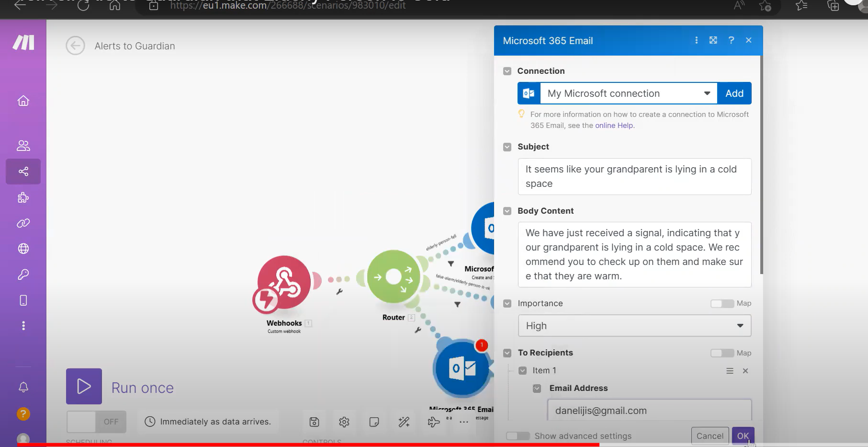This screenshot has width=868, height=447.
Task: Collapse the Body Content section
Action: pos(507,211)
